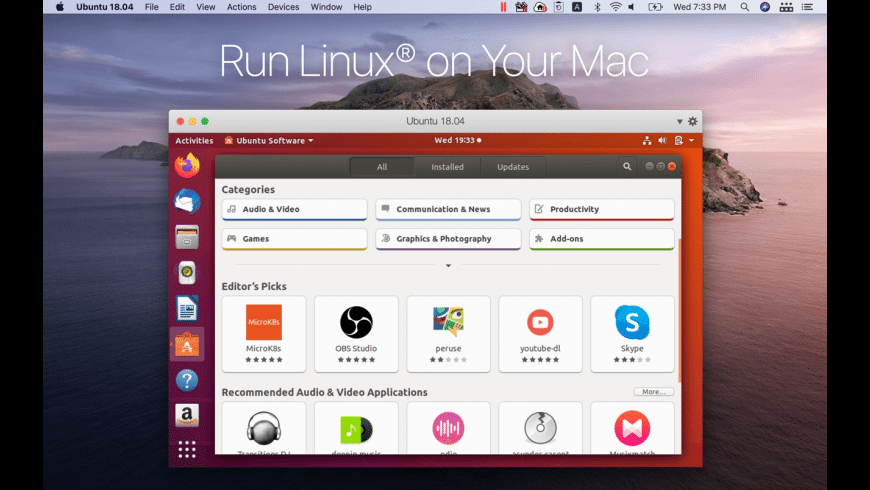
Task: Browse the Add-ons category
Action: point(602,239)
